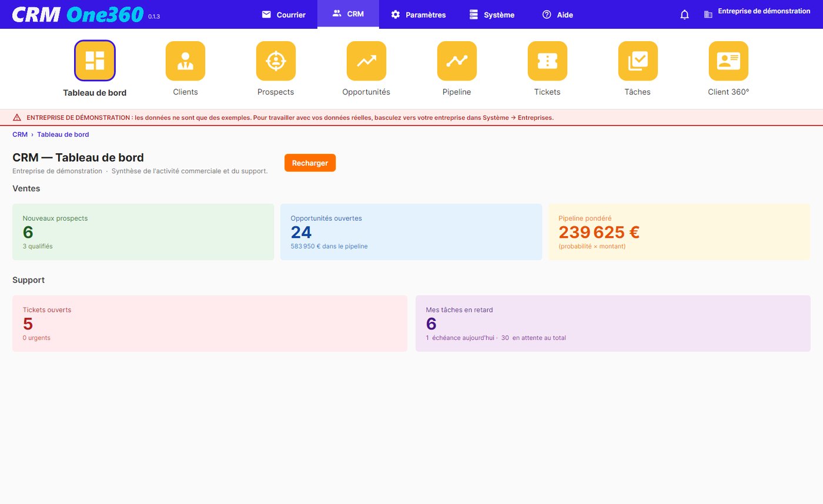
Task: Open the Mes tâches en retard card
Action: [x=613, y=324]
